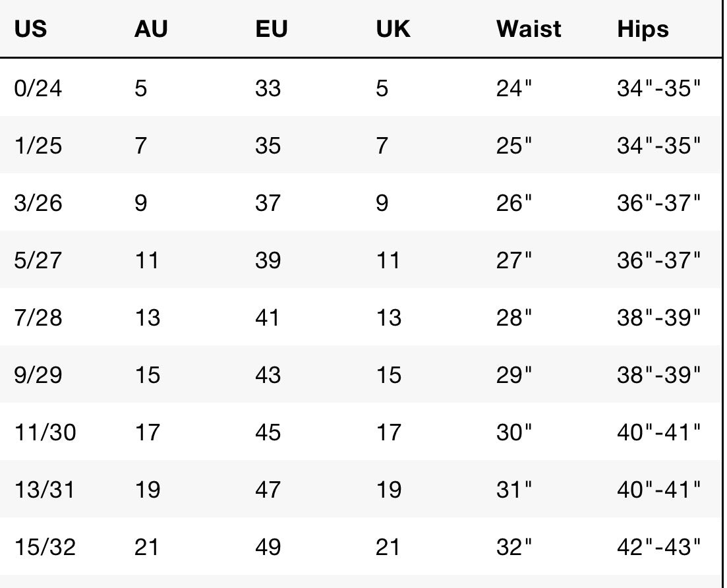Select the 5/27 US size row
The width and height of the screenshot is (727, 588).
click(38, 260)
